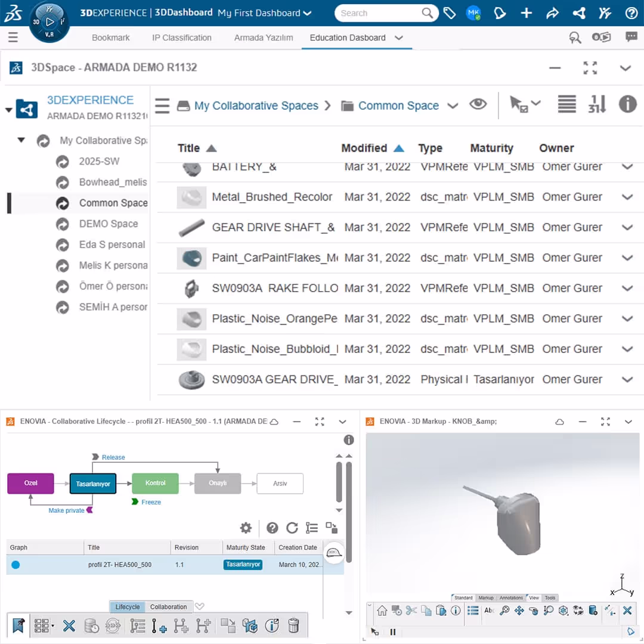Screen dimensions: 644x644
Task: Click the plus add-content icon in top bar
Action: point(526,13)
